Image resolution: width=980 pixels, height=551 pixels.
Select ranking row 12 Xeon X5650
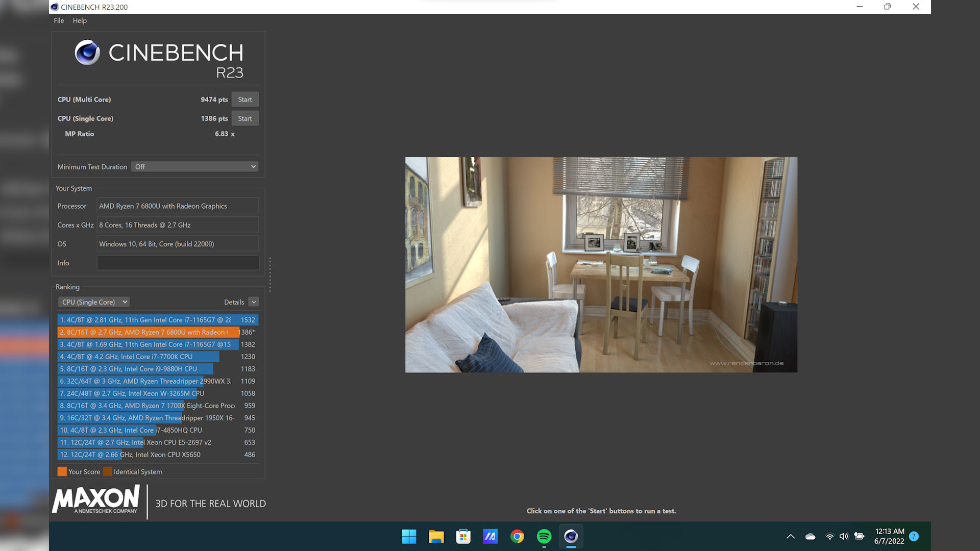tap(158, 455)
